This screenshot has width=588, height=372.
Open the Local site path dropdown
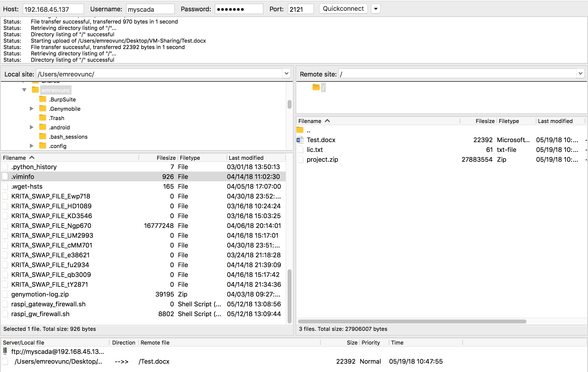point(286,74)
